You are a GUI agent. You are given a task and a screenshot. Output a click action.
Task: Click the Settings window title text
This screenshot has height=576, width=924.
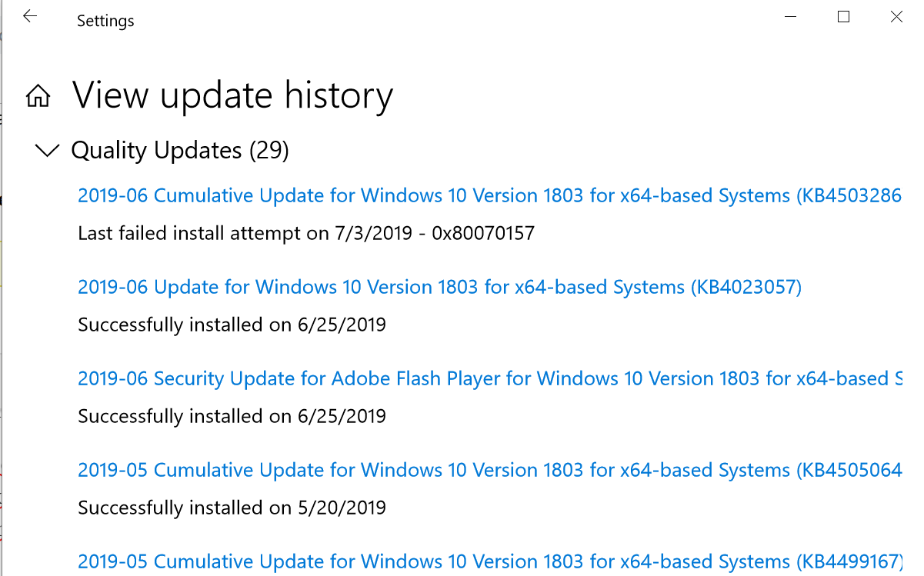105,21
